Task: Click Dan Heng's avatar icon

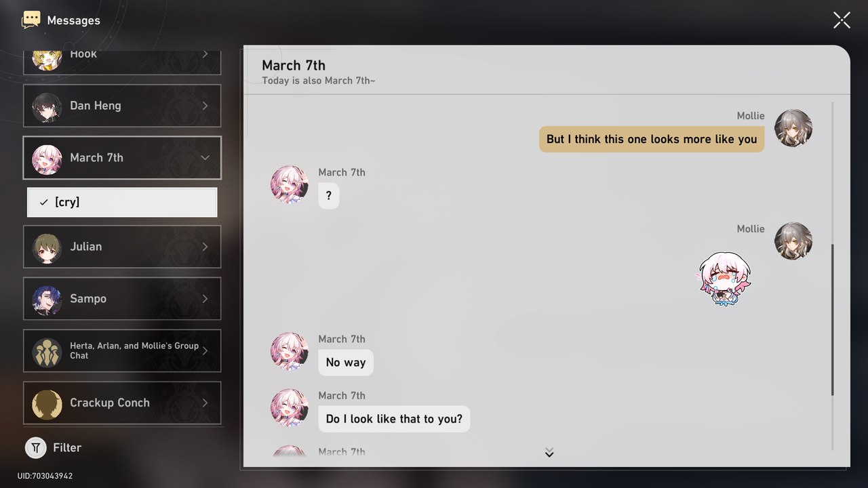Action: [47, 106]
